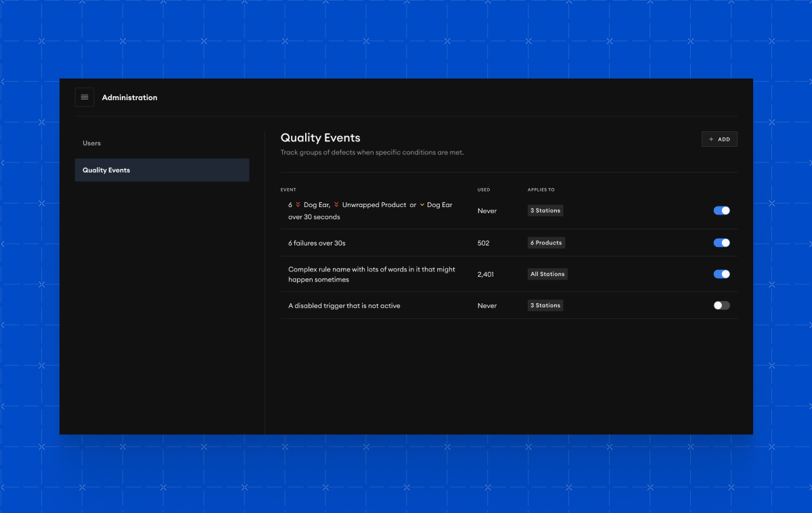Disable the "6 failures over 30s" event
Viewport: 812px width, 513px height.
pos(721,242)
